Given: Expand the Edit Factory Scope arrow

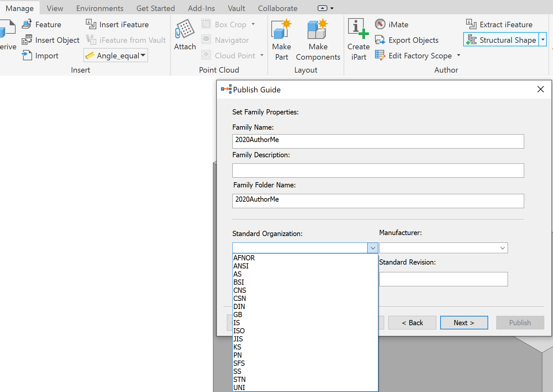Looking at the screenshot, I should 458,55.
